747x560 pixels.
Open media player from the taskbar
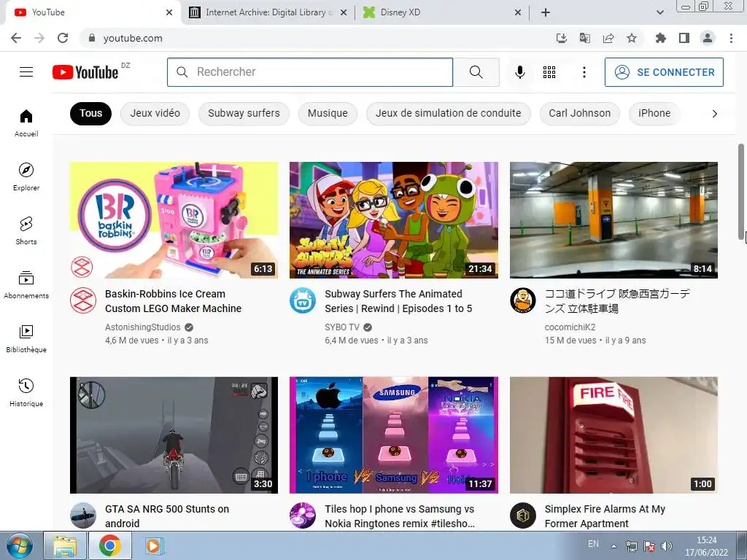(x=153, y=545)
